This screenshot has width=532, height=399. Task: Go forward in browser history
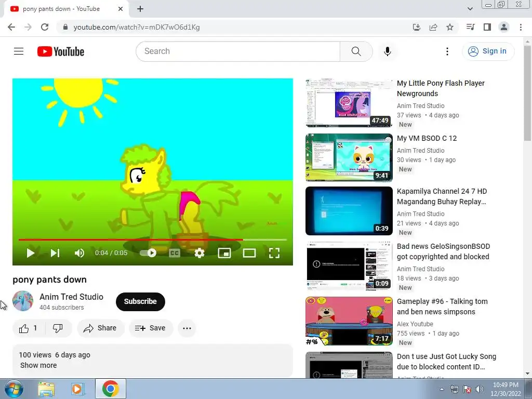click(x=28, y=27)
